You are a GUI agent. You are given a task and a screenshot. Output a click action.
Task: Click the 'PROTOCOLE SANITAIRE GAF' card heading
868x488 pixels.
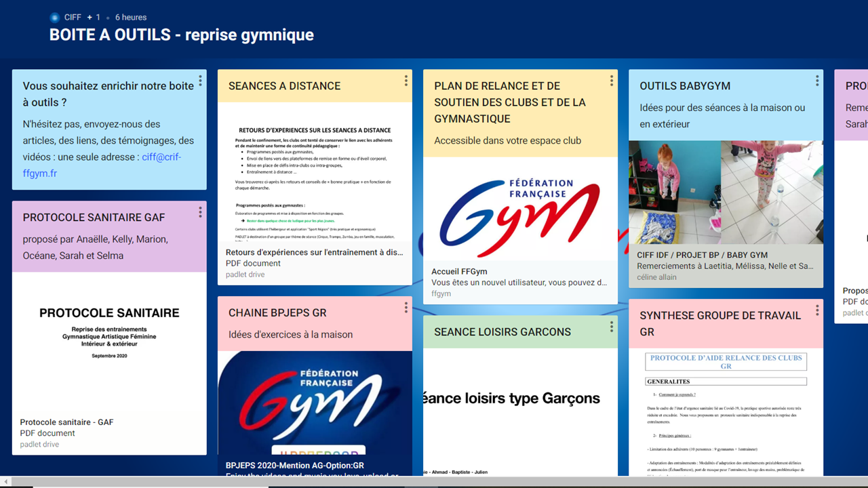pos(94,218)
